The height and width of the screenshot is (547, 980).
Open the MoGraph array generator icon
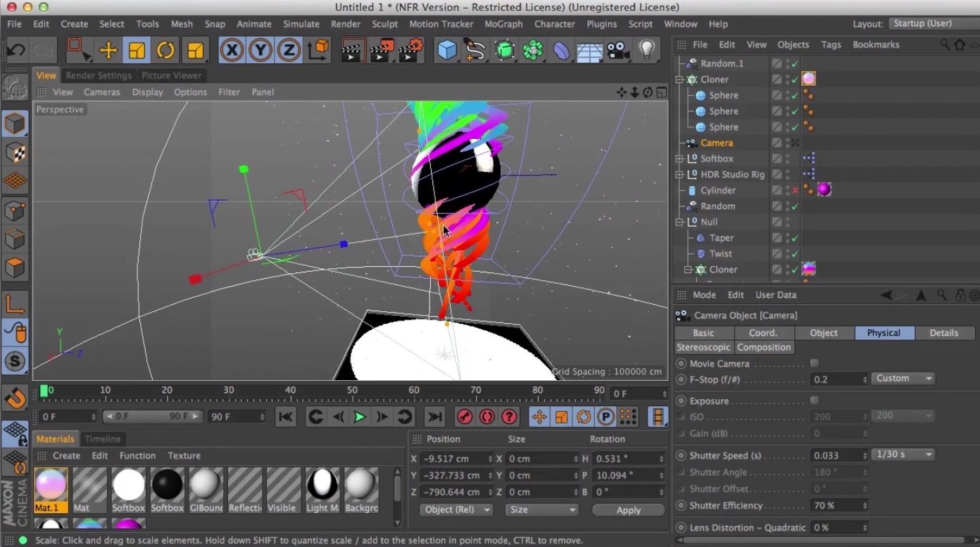tap(533, 51)
